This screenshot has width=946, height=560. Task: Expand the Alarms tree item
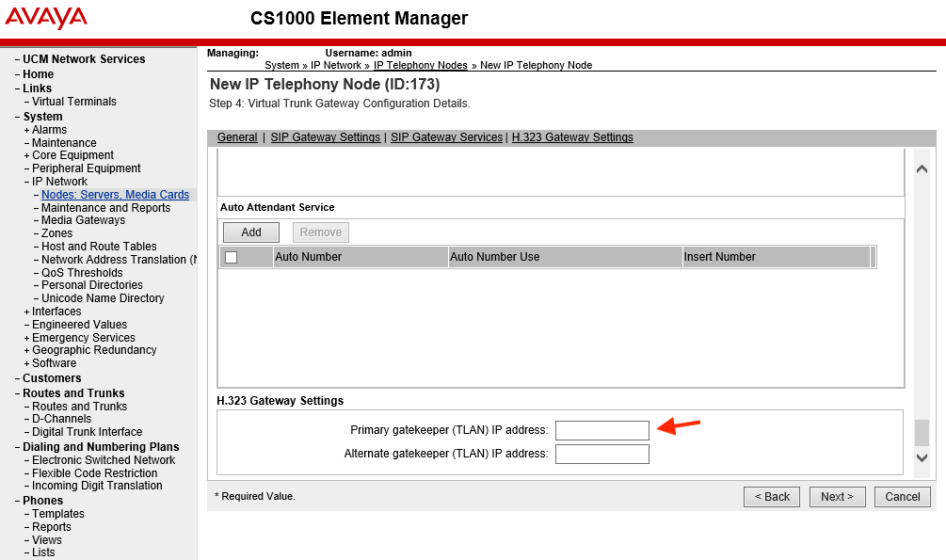click(26, 130)
